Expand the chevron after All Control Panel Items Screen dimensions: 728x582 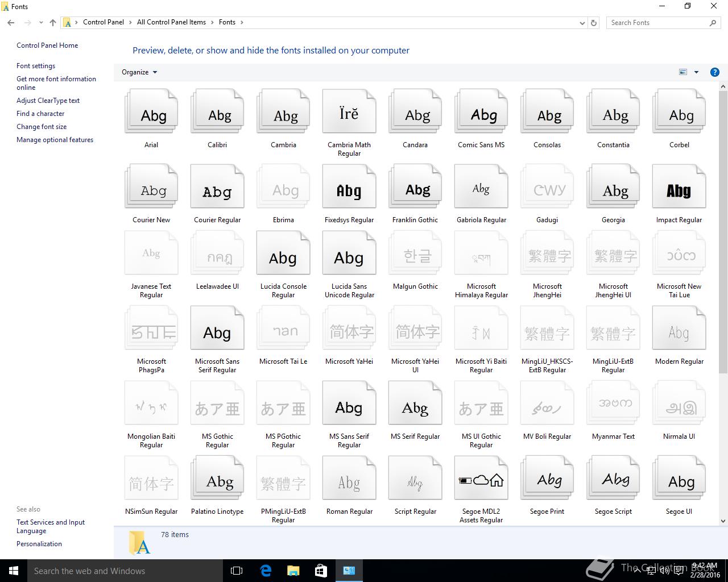212,23
